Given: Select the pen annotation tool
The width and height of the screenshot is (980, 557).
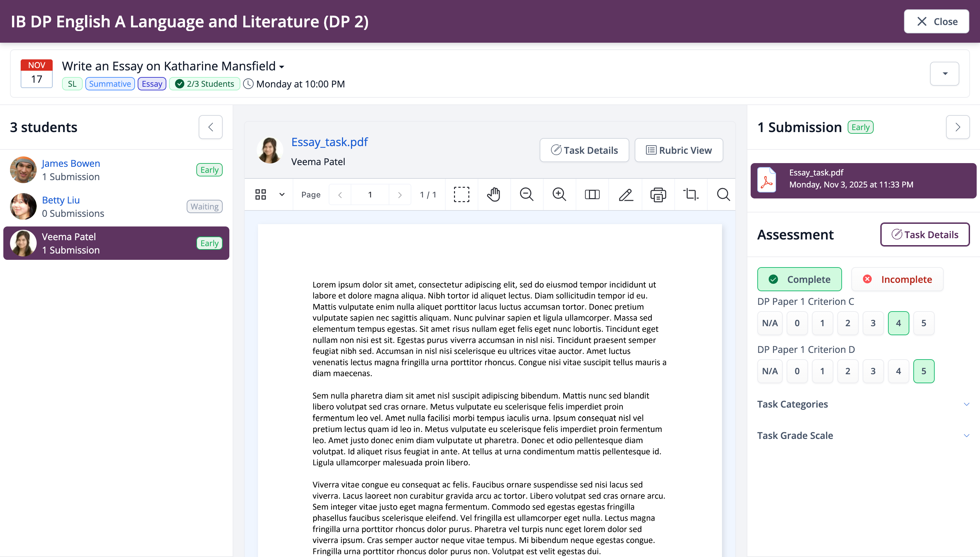Looking at the screenshot, I should (x=625, y=194).
